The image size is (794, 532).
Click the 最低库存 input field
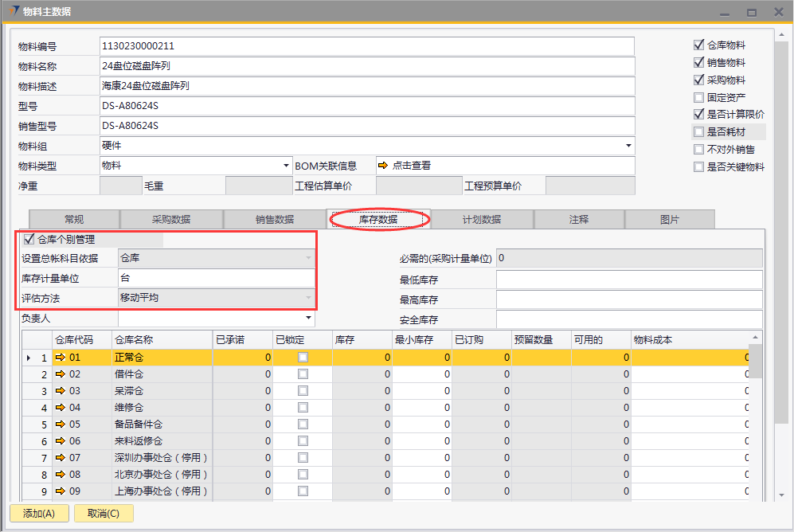(x=628, y=280)
